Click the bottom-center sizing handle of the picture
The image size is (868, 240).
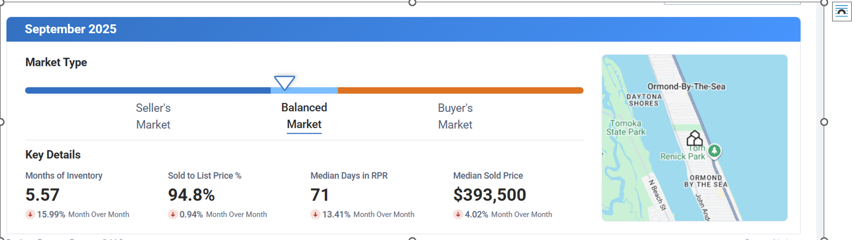412,239
